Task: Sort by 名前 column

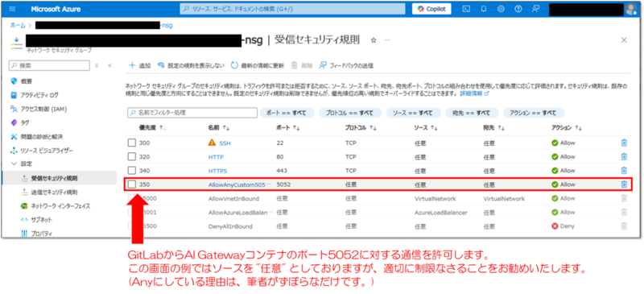Action: pos(218,128)
